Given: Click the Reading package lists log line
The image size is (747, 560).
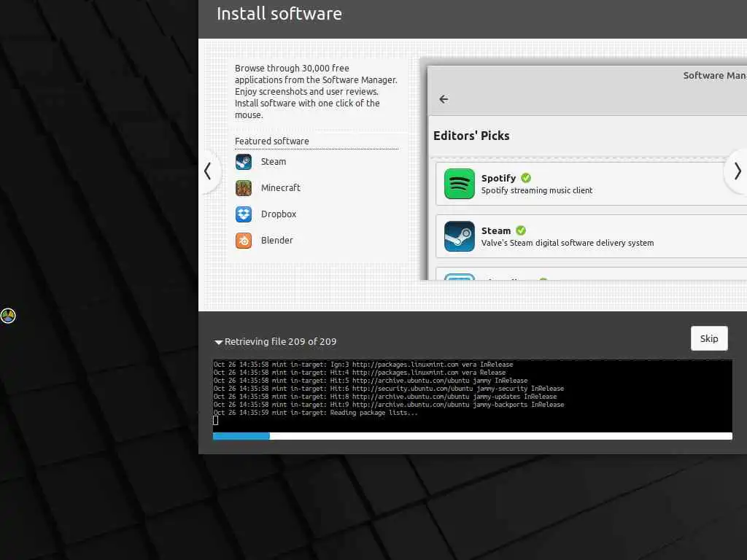Looking at the screenshot, I should pyautogui.click(x=315, y=413).
